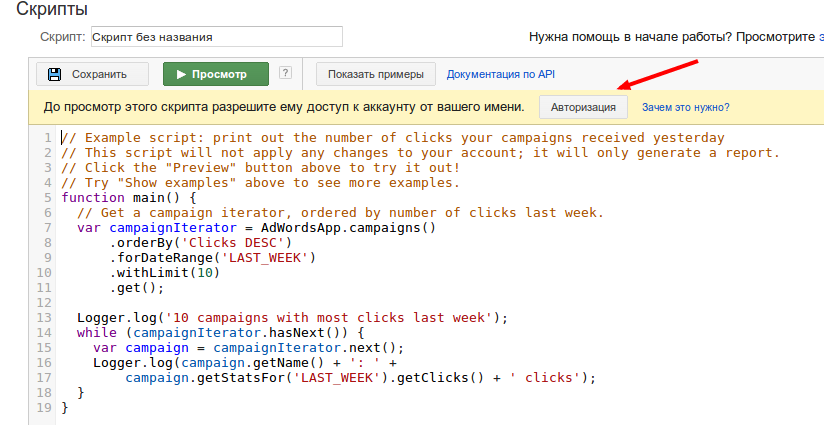Click the Logger.log '10 campaigns' line
The height and width of the screenshot is (425, 824).
click(292, 318)
